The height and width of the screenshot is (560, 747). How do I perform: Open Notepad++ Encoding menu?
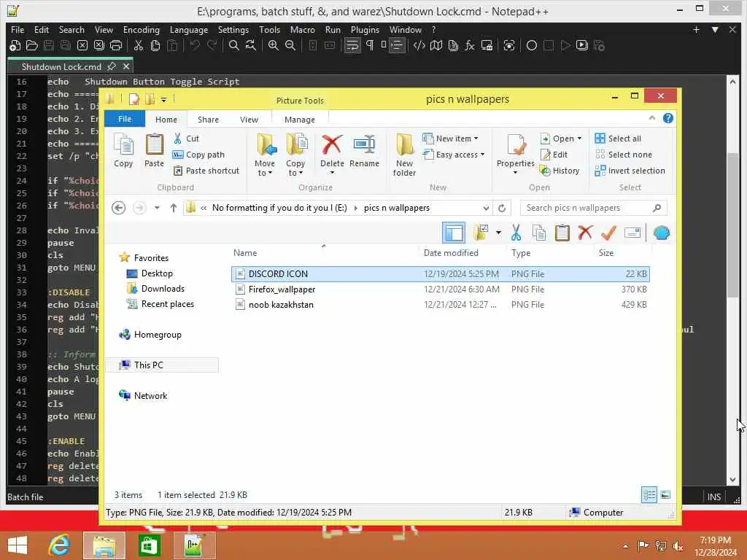tap(142, 29)
